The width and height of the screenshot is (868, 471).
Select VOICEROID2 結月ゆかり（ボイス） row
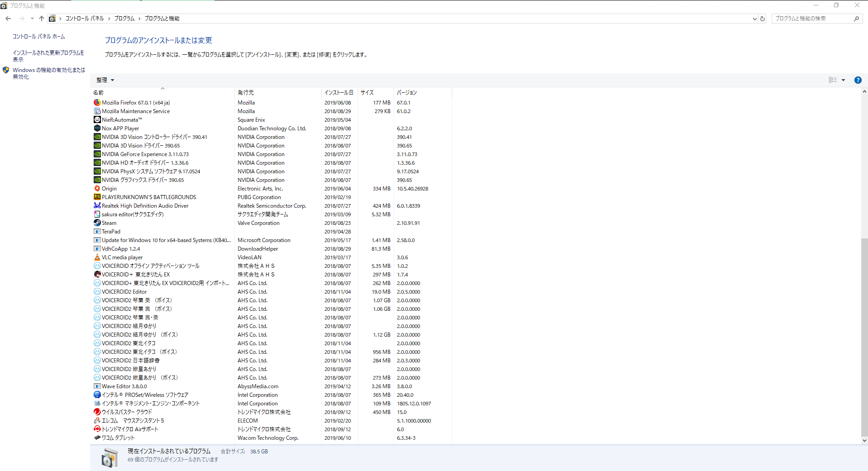[x=272, y=335]
